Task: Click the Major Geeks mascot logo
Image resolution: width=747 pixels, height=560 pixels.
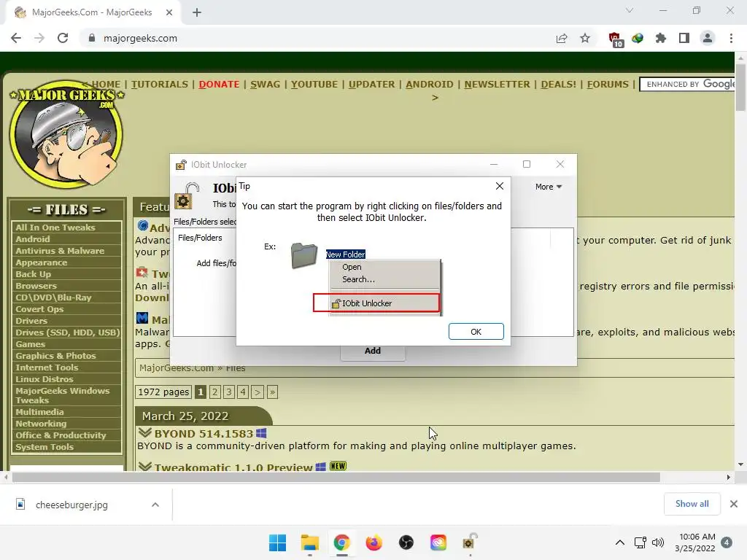Action: [66, 134]
